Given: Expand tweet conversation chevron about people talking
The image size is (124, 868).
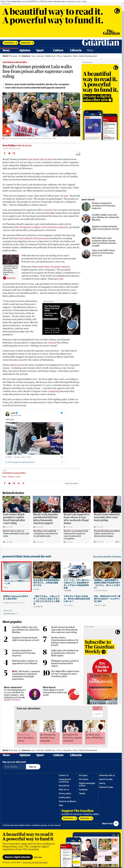Looking at the screenshot, I should 62,462.
